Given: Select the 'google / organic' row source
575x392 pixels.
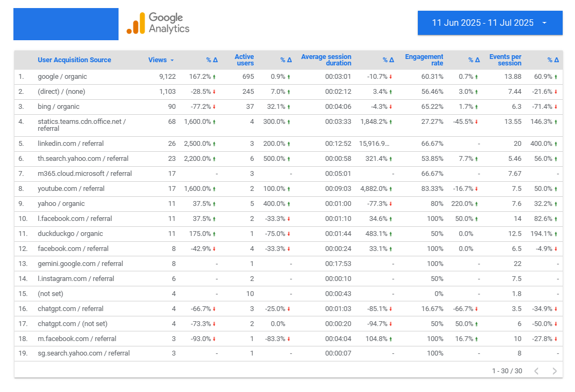Looking at the screenshot, I should [x=62, y=77].
